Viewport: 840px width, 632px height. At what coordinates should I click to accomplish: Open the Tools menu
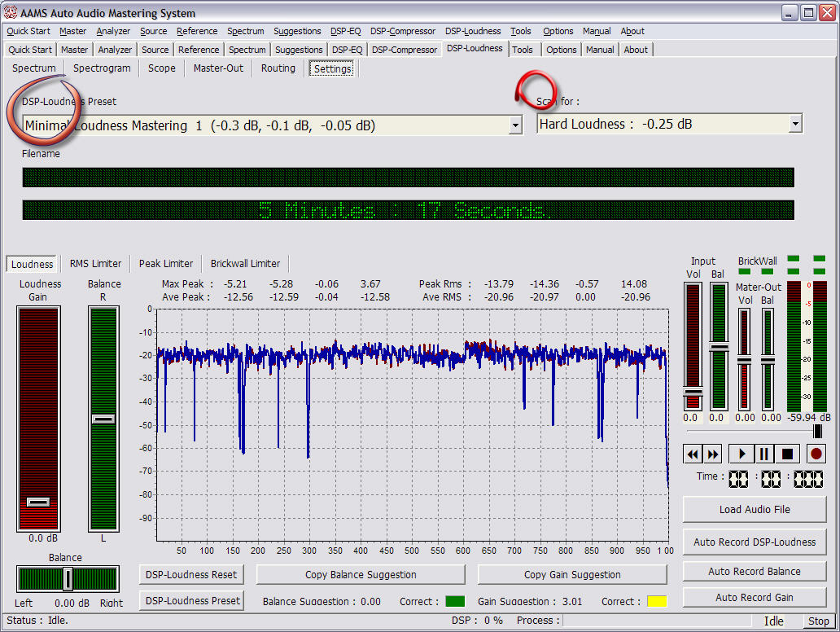point(521,31)
